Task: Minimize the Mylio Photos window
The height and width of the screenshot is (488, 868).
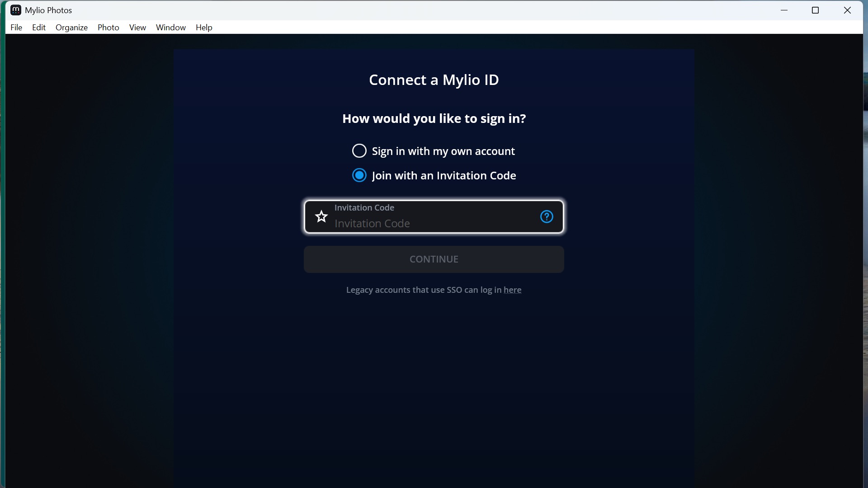Action: pos(784,10)
